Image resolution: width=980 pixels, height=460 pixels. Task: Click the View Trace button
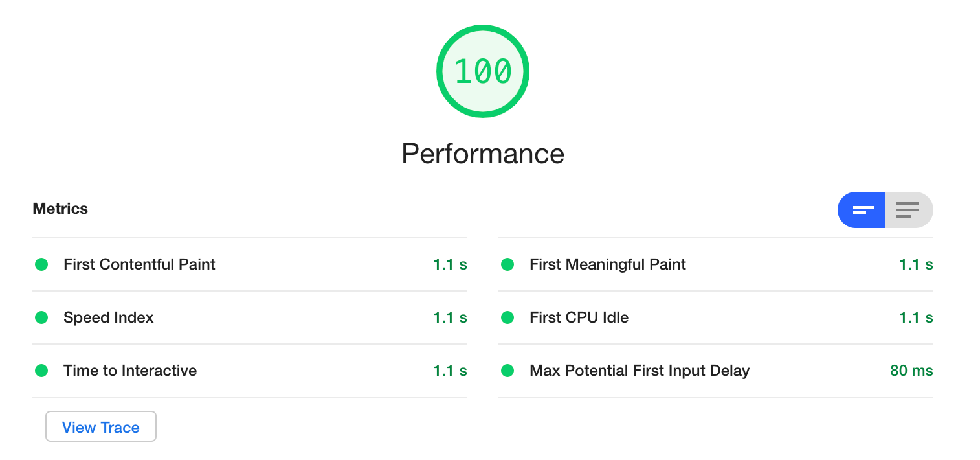(101, 427)
